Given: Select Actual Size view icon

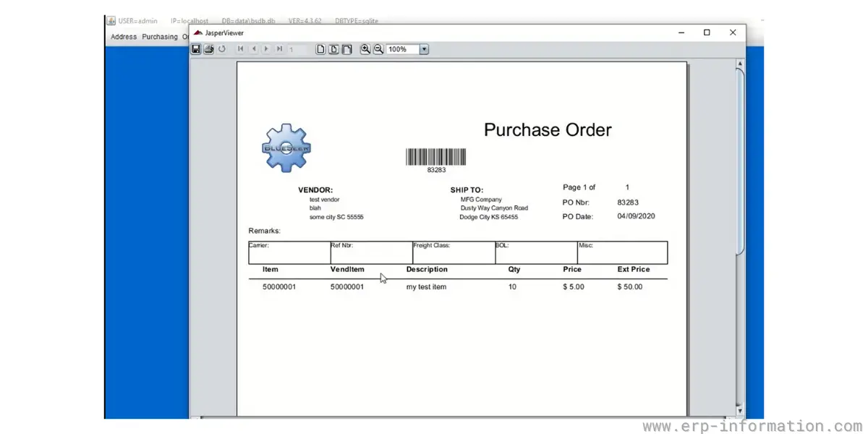Looking at the screenshot, I should coord(320,49).
